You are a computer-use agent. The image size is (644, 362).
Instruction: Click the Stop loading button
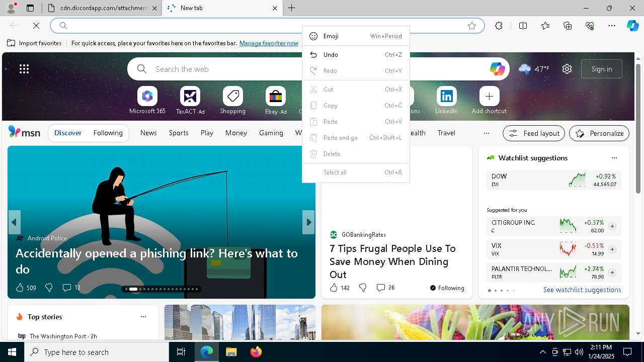tap(36, 26)
